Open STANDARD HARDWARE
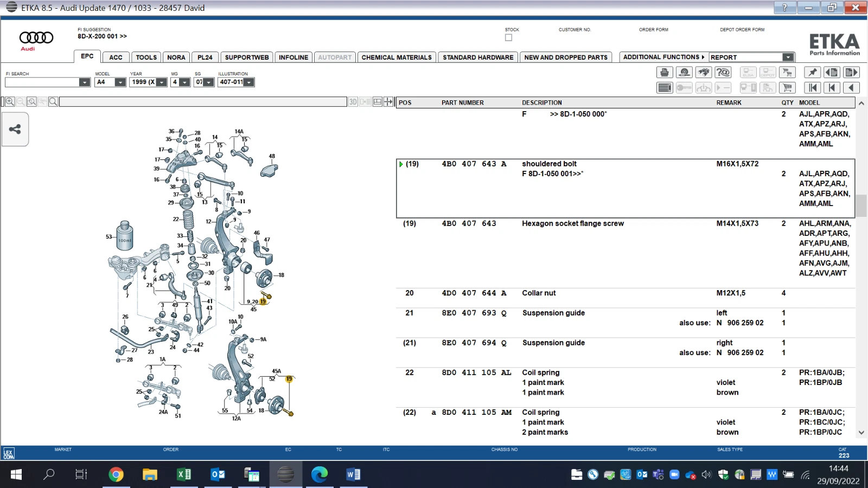Image resolution: width=868 pixels, height=488 pixels. 478,57
